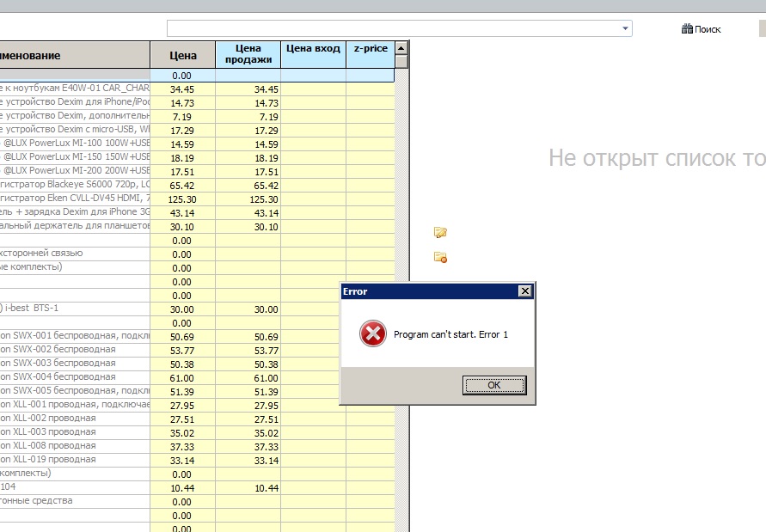Click Цена cell with value 125.30
Screen dimensions: 766x532
183,199
